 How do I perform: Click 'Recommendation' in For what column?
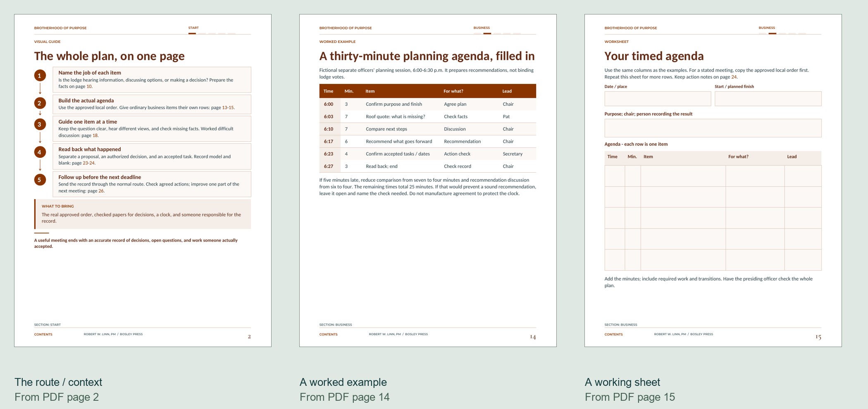(x=462, y=141)
